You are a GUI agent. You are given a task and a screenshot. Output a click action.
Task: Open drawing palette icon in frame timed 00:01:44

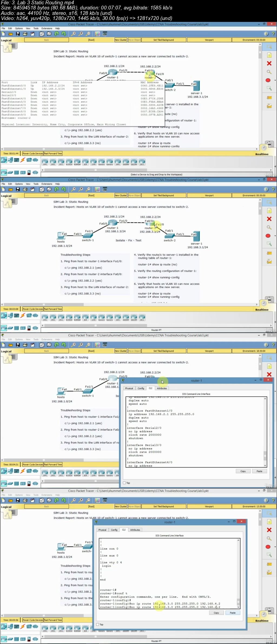97,34
